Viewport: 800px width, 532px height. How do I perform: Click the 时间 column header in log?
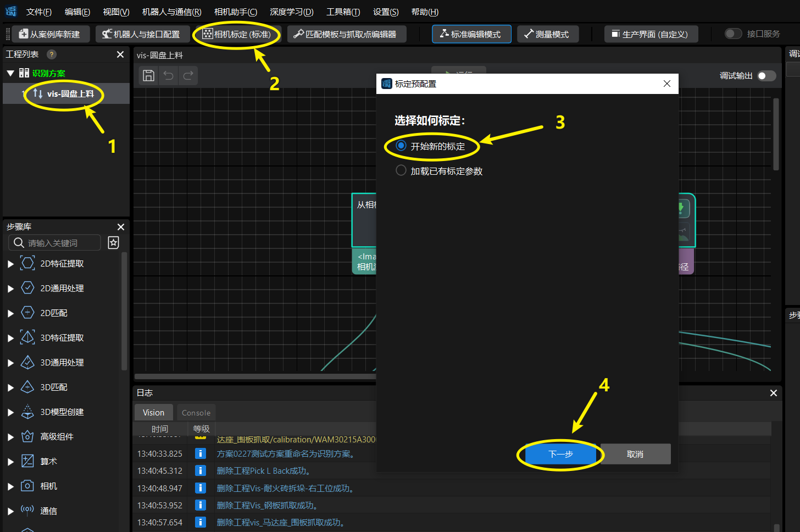(x=160, y=429)
